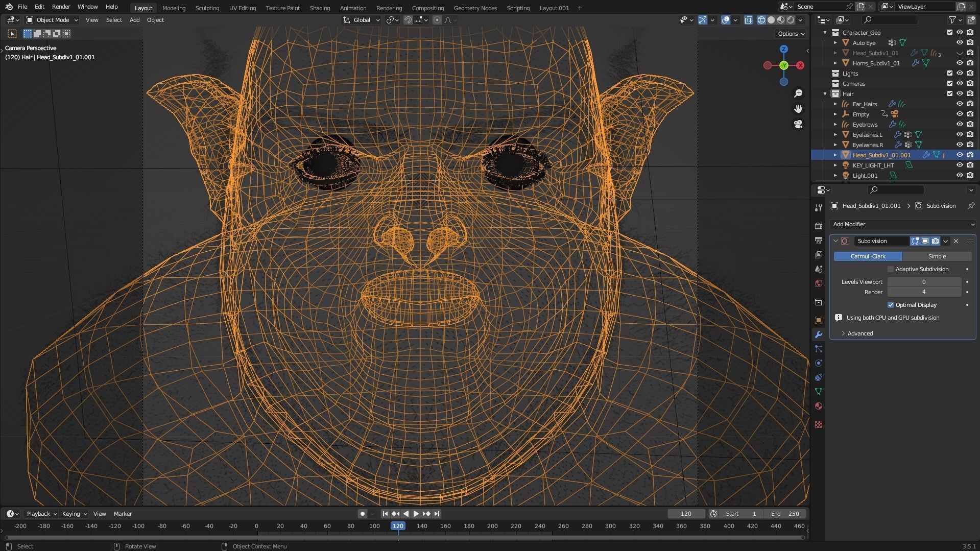Click the Levels Viewport value field
The image size is (980, 551).
pos(924,282)
